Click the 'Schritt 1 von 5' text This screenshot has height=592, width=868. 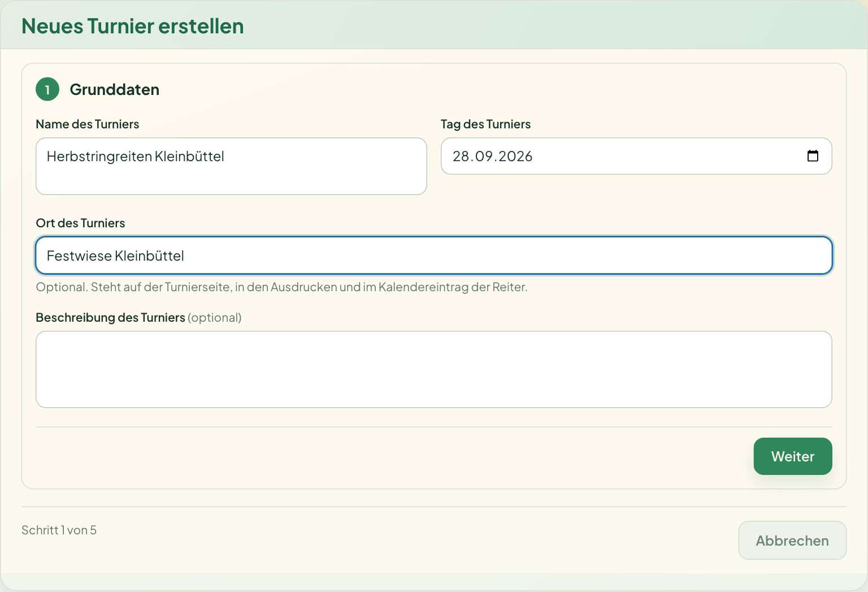pyautogui.click(x=59, y=530)
